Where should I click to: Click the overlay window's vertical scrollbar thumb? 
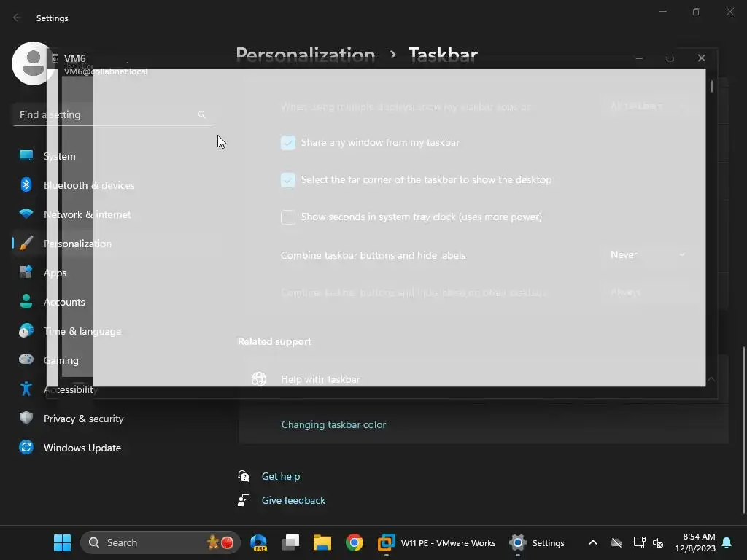click(712, 86)
